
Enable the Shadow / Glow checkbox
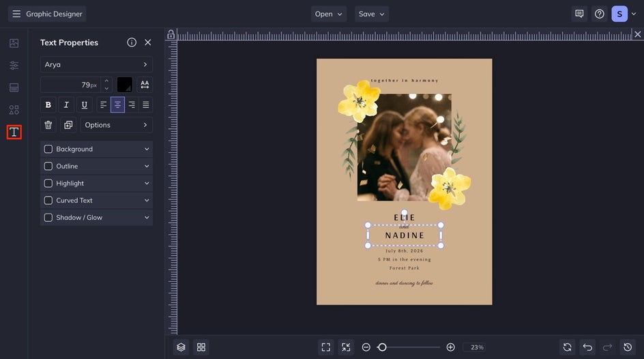[48, 218]
